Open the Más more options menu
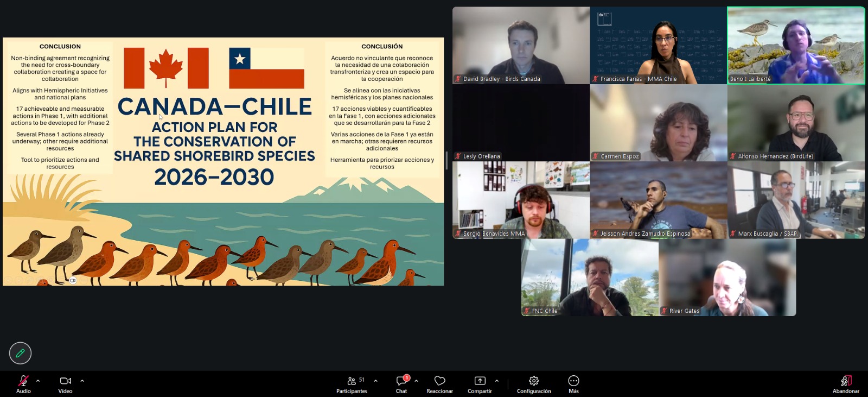This screenshot has height=397, width=868. pyautogui.click(x=573, y=383)
